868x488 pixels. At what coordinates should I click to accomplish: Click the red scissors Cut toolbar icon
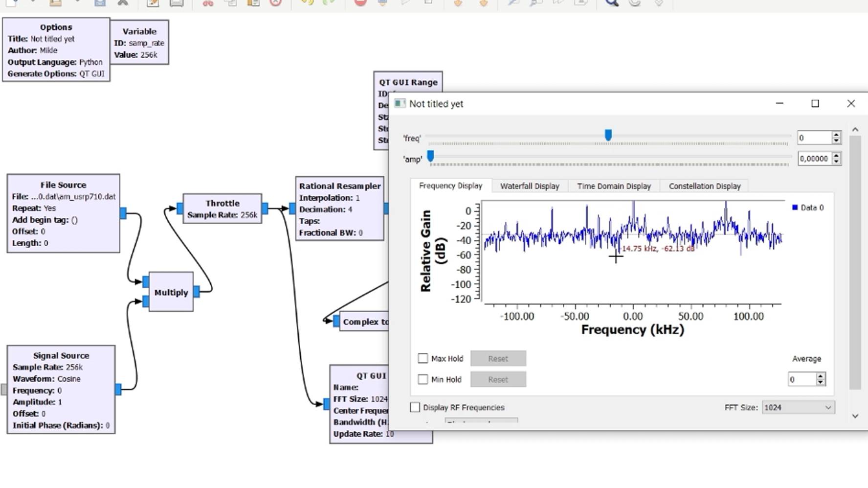pos(208,2)
